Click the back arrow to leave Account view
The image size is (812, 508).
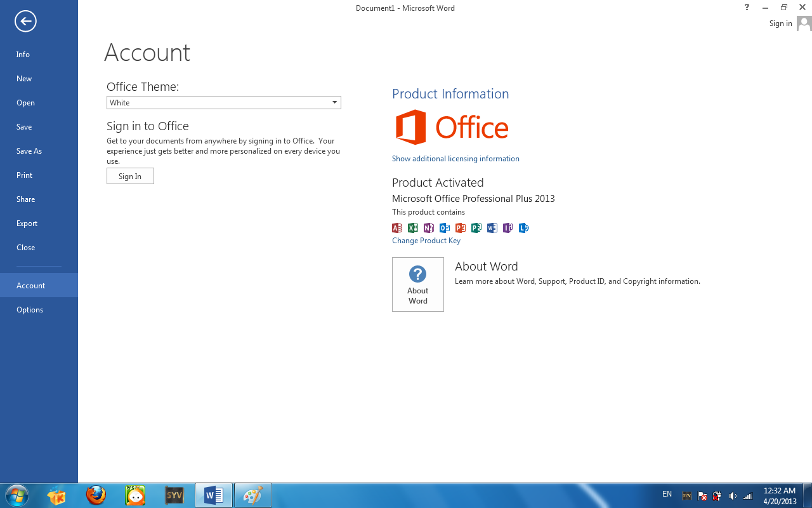[x=25, y=21]
